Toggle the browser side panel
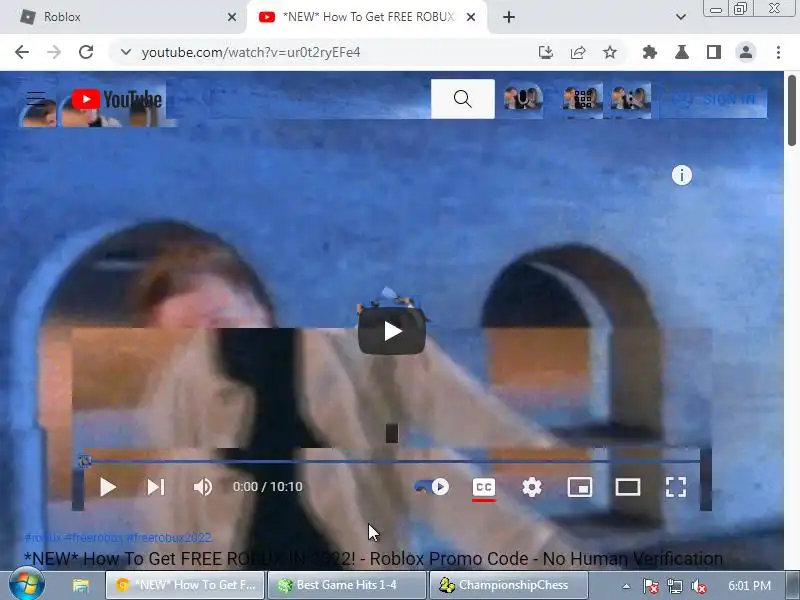 (x=714, y=52)
